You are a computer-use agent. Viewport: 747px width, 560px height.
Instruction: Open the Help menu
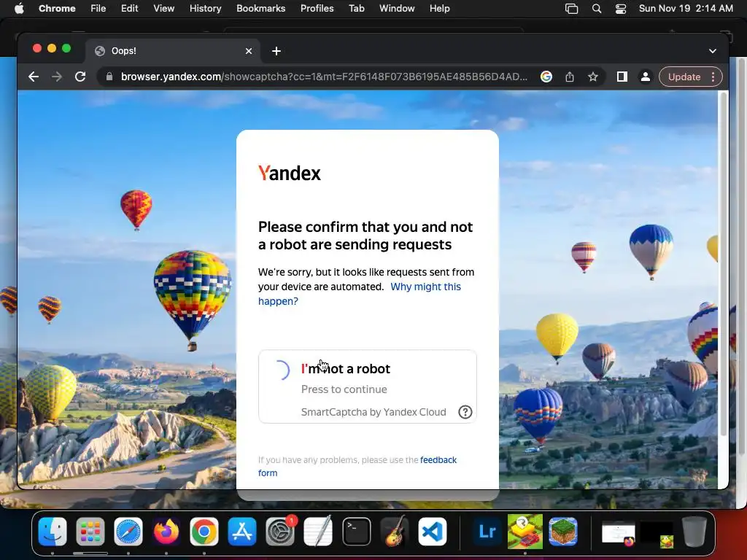click(439, 9)
